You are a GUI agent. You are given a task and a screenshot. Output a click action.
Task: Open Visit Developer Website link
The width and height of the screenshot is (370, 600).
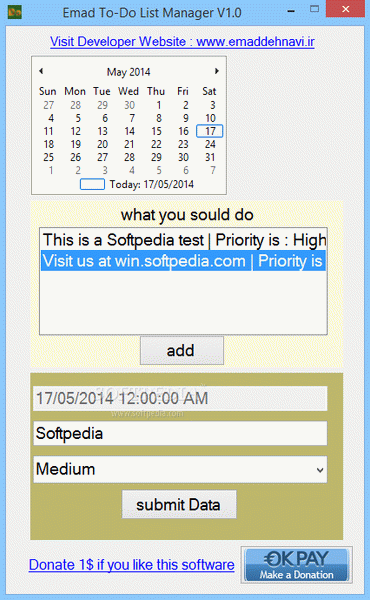point(182,41)
